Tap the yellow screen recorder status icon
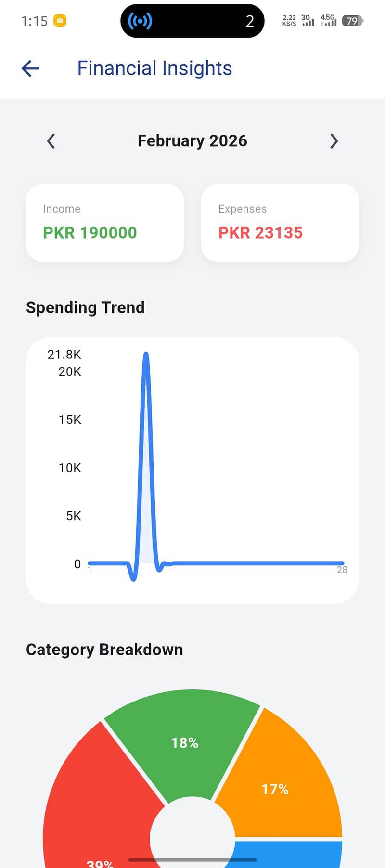 point(60,21)
